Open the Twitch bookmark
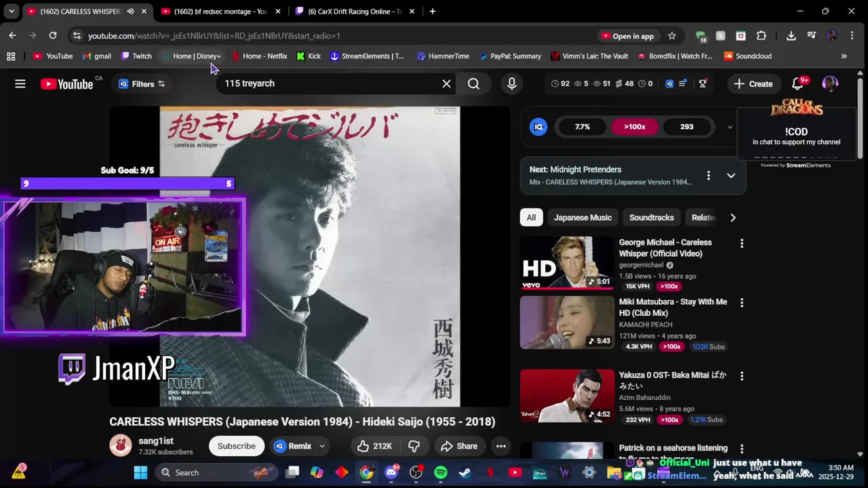868x488 pixels. tap(136, 56)
